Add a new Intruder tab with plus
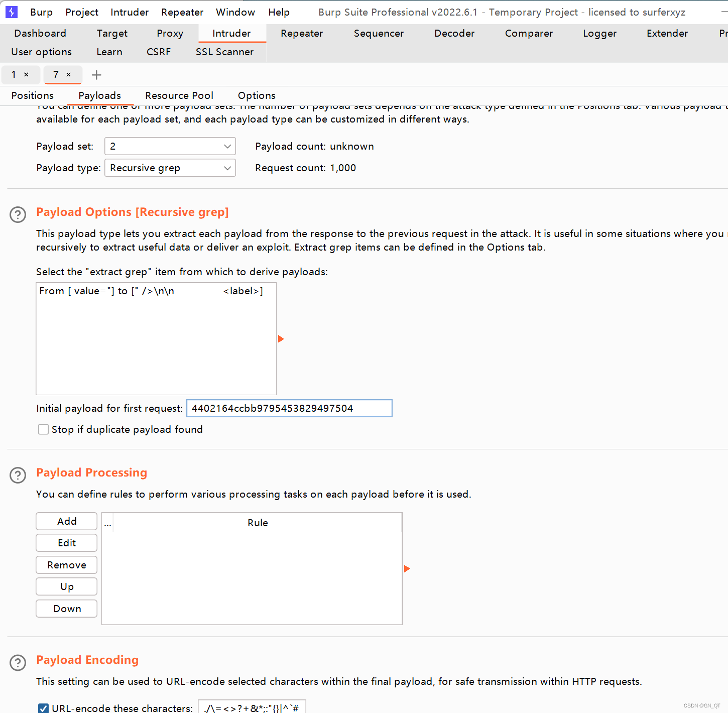 [96, 75]
